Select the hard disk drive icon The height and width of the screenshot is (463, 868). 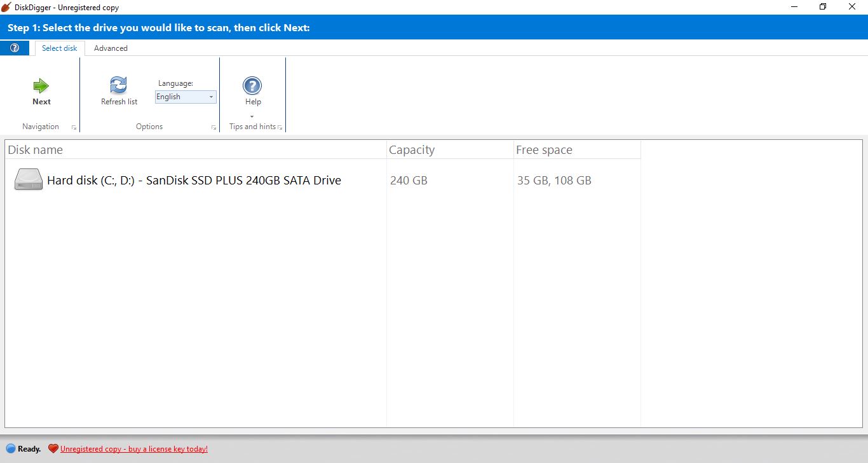[29, 179]
